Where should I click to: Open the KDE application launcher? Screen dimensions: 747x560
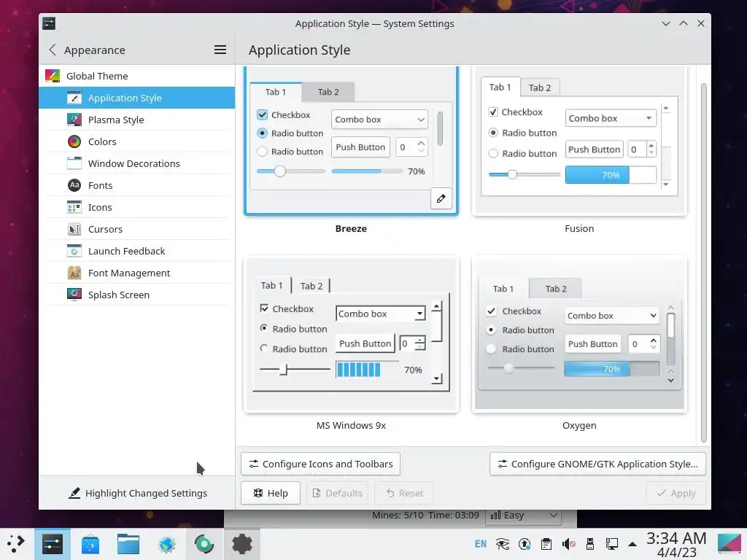[x=16, y=543]
